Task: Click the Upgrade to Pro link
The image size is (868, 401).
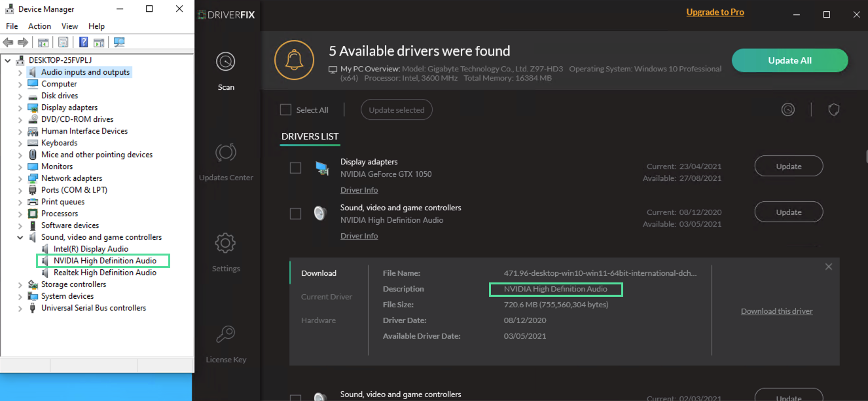Action: [x=715, y=12]
